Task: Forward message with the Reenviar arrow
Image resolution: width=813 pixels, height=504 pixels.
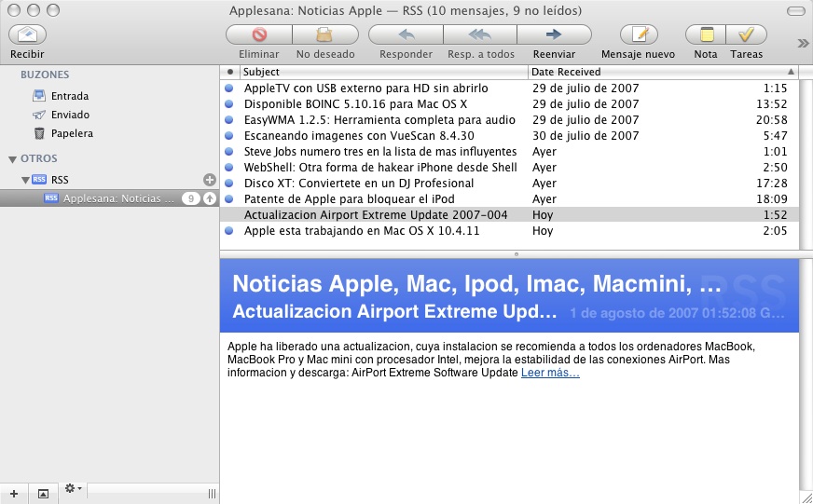Action: point(554,34)
